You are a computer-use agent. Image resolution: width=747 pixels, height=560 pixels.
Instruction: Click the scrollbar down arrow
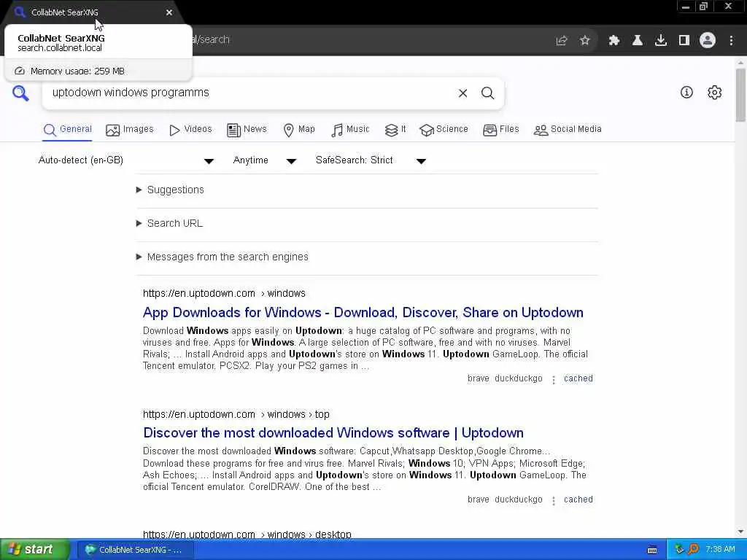tap(741, 532)
